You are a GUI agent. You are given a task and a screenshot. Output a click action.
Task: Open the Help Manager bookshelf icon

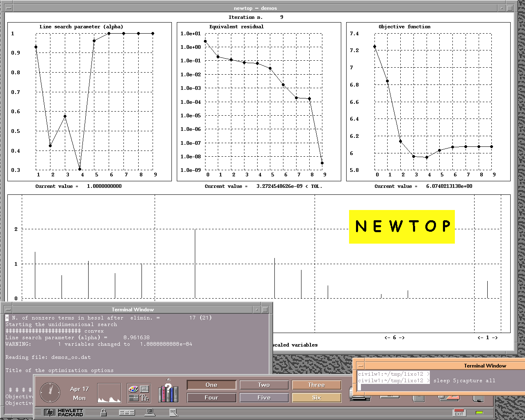(168, 394)
